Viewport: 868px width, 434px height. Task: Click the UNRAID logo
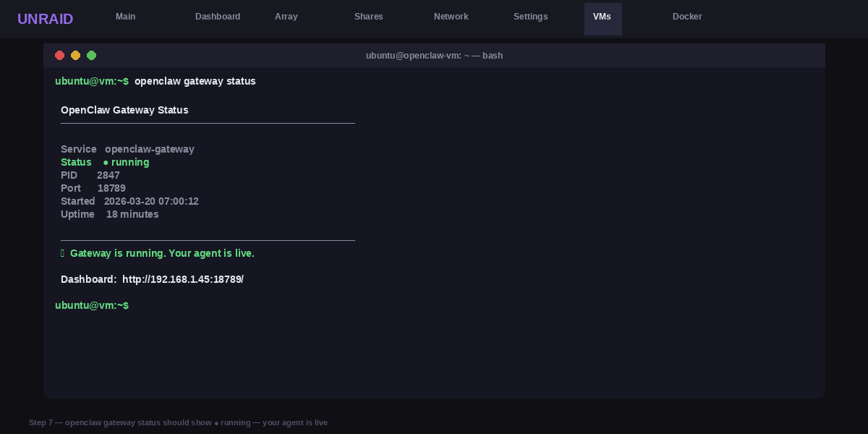[x=45, y=19]
